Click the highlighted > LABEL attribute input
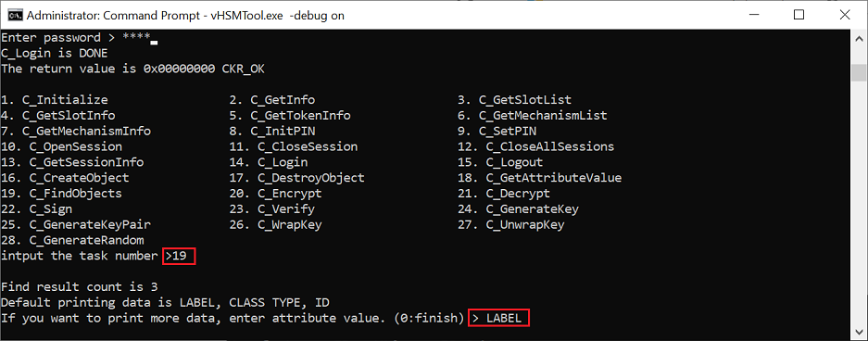The image size is (868, 341). (498, 318)
